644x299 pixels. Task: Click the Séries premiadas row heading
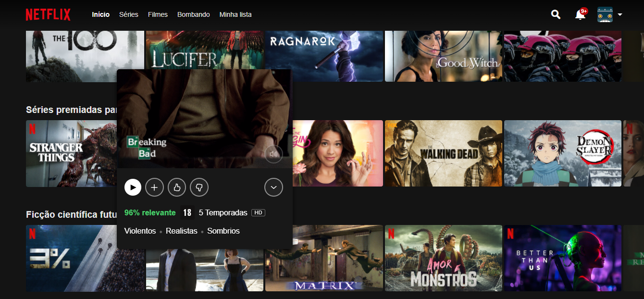point(71,110)
